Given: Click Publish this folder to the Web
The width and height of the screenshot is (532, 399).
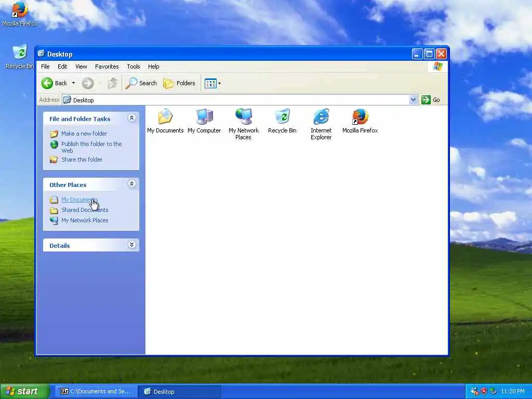Looking at the screenshot, I should click(x=91, y=147).
